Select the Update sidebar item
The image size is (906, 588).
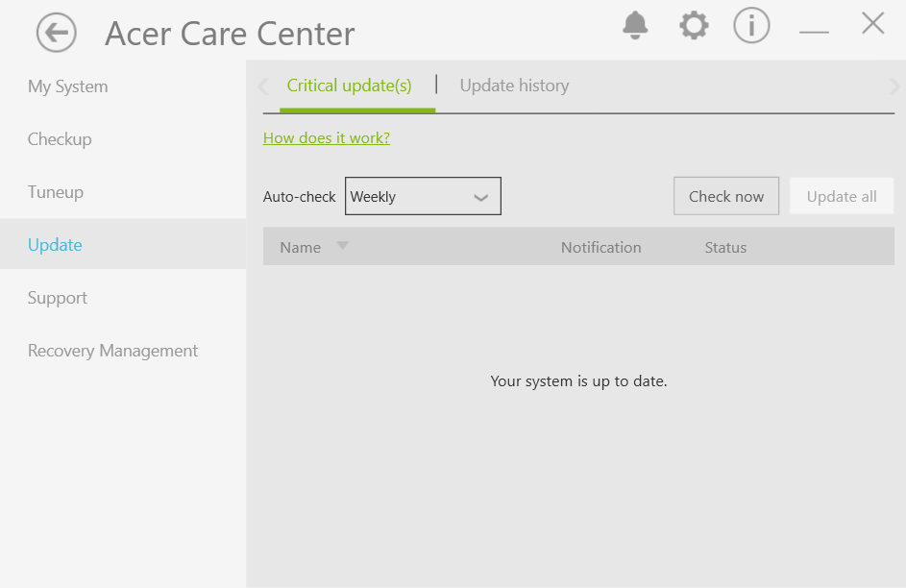pos(55,244)
